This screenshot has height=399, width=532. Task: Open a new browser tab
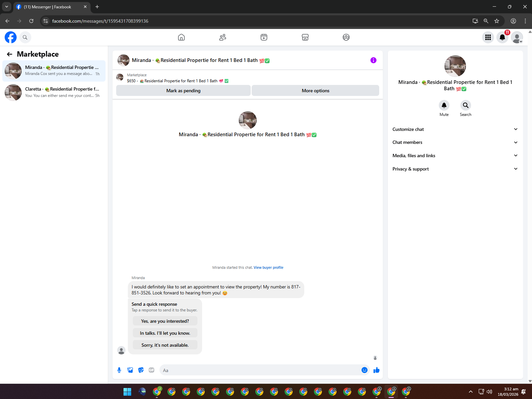(x=97, y=7)
